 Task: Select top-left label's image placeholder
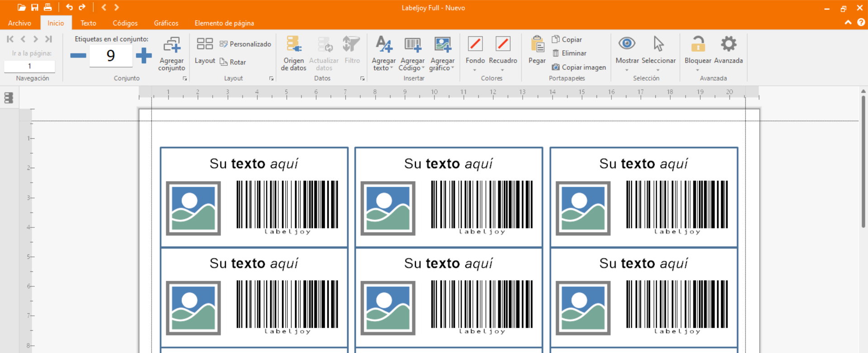[x=193, y=208]
